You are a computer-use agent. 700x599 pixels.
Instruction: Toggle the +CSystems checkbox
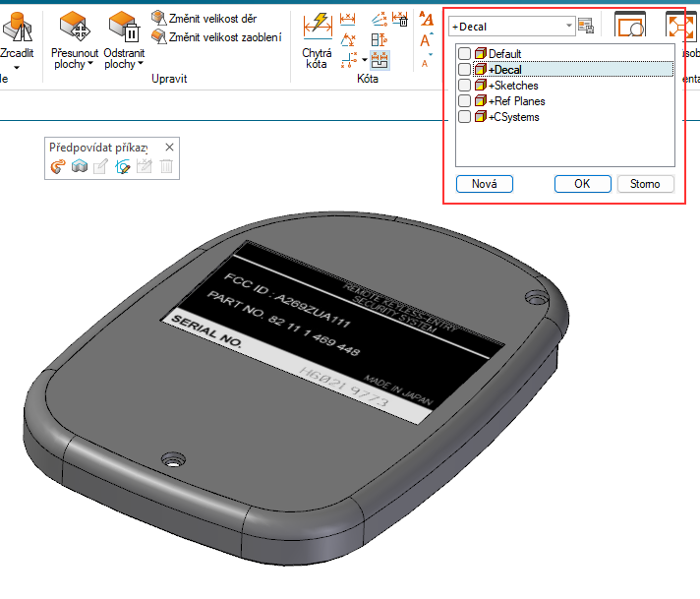pos(465,117)
